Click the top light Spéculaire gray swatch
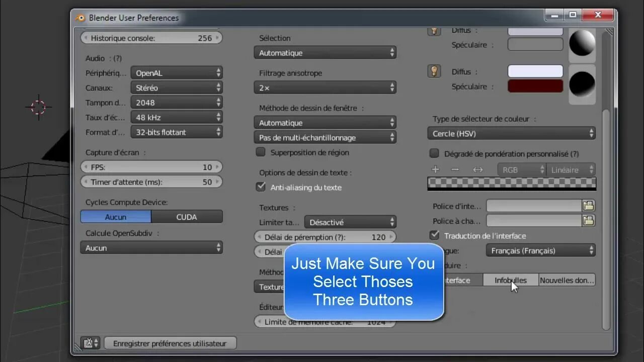The height and width of the screenshot is (362, 644). 535,44
